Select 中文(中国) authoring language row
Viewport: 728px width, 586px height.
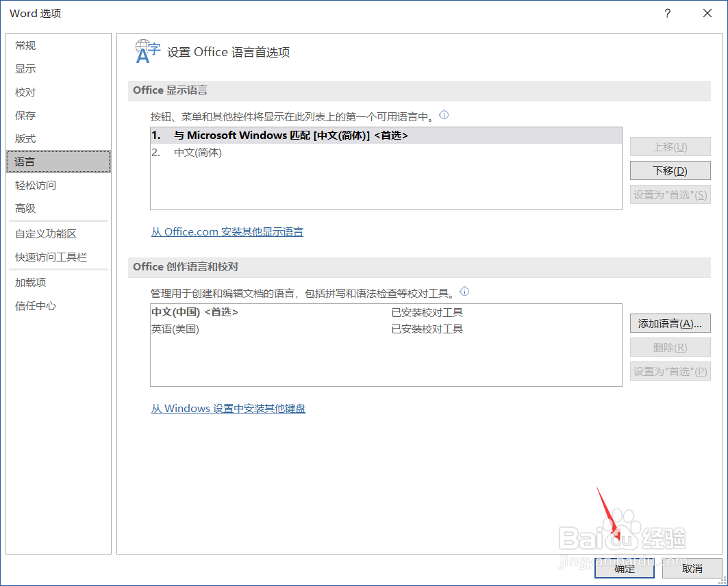tap(386, 312)
